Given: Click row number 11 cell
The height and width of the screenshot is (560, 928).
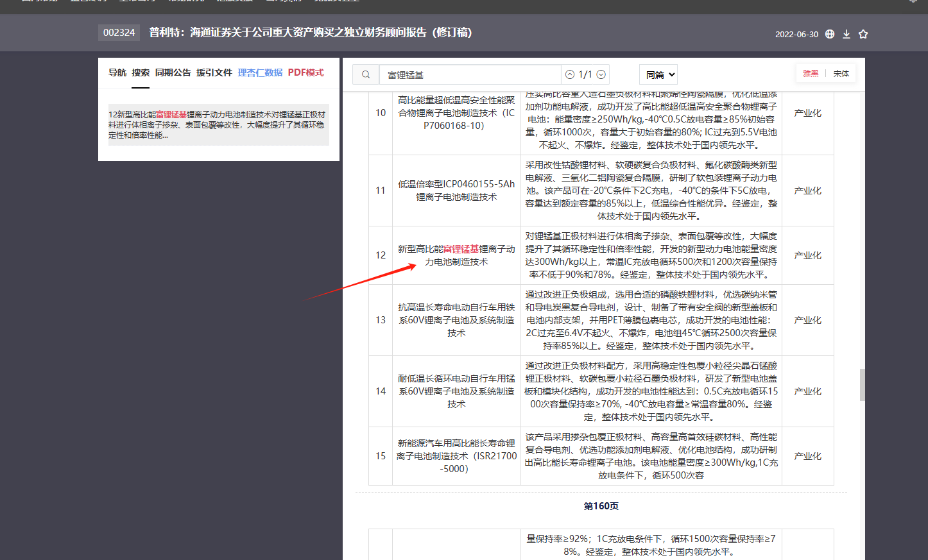Looking at the screenshot, I should (x=381, y=191).
